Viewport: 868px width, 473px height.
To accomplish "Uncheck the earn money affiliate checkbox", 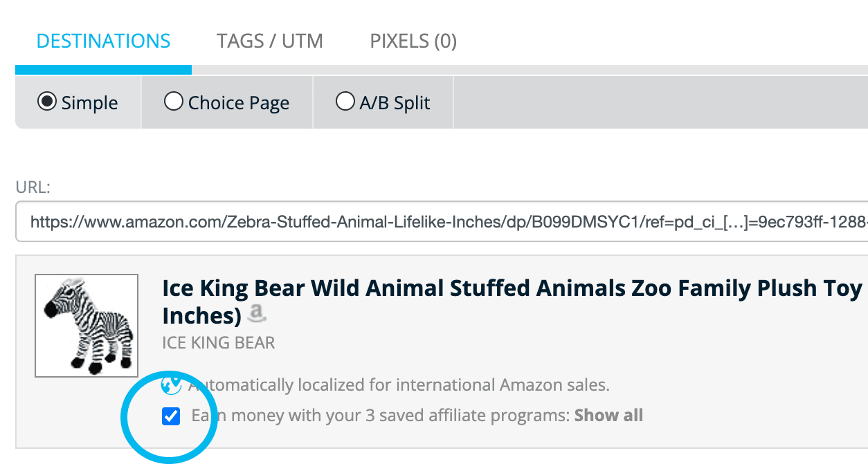I will 170,416.
